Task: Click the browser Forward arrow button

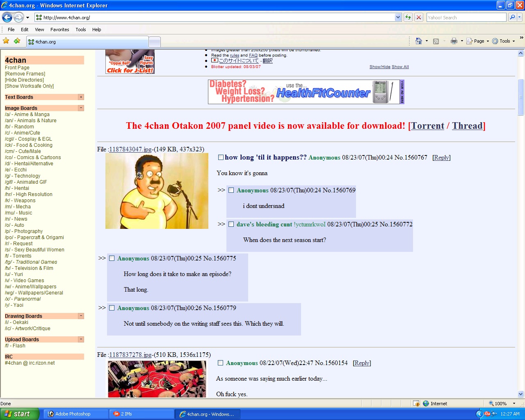Action: point(18,17)
